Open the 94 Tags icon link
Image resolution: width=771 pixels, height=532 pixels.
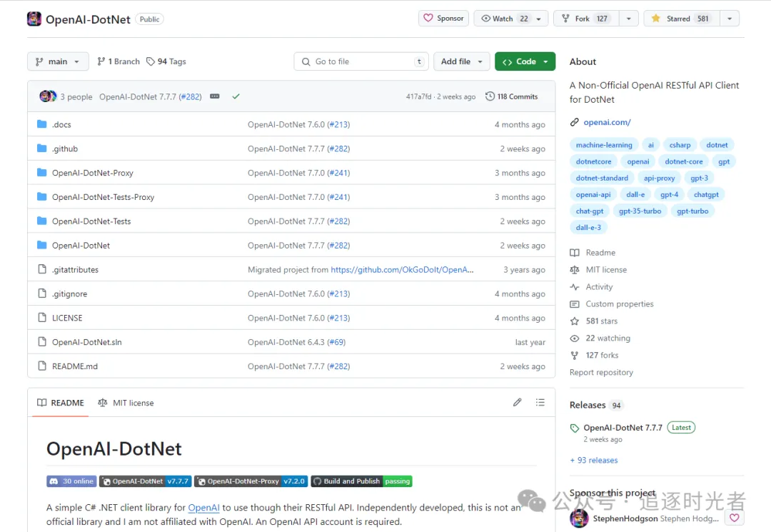click(x=166, y=61)
